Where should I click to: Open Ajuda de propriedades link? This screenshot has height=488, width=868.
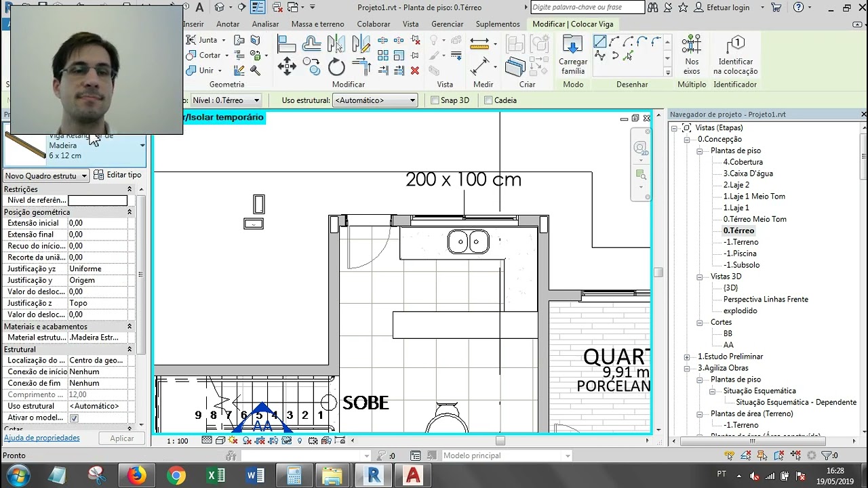pos(42,438)
